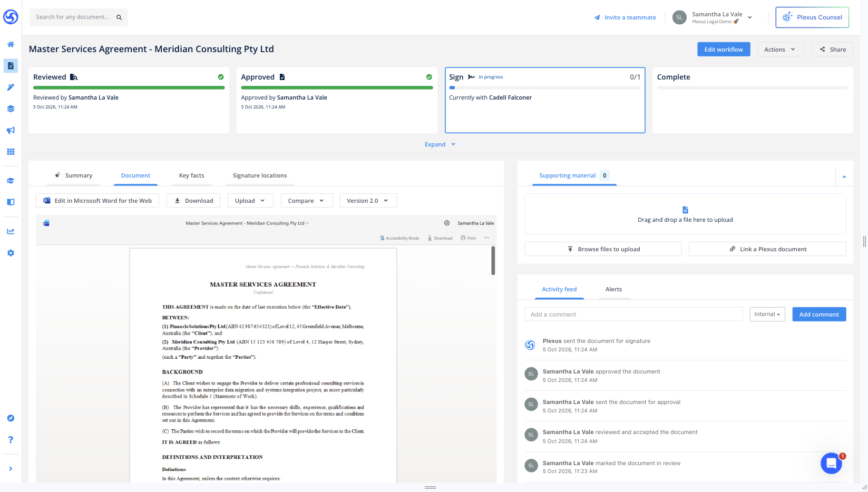
Task: Open the help question mark icon
Action: (11, 440)
